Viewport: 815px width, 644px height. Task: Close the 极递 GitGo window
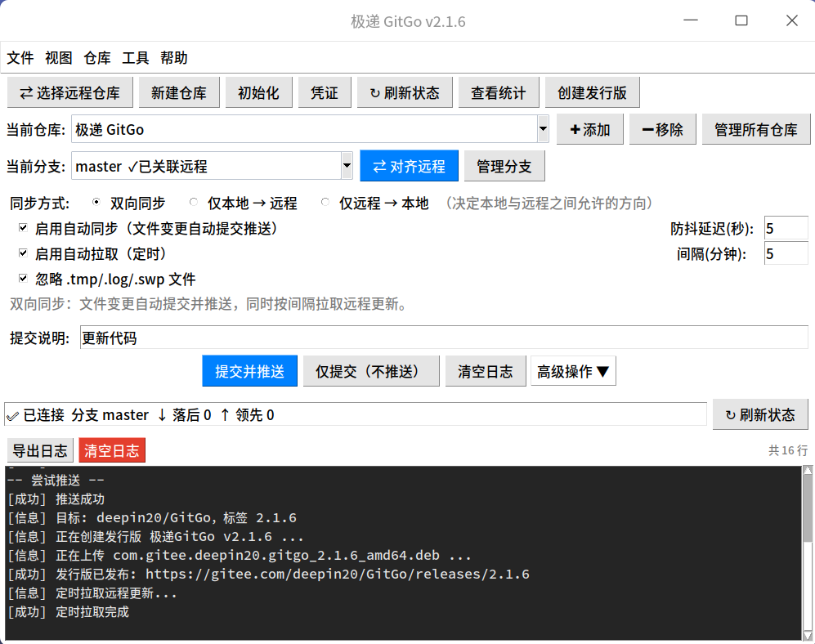791,20
